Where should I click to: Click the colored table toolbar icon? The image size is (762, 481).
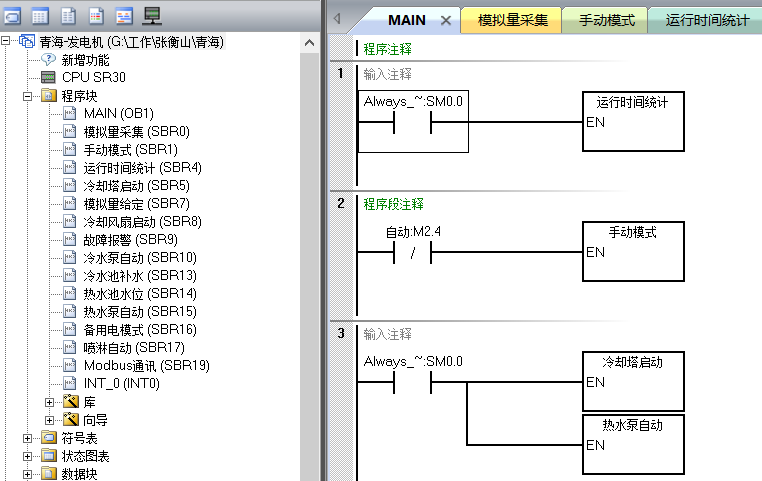tap(96, 17)
